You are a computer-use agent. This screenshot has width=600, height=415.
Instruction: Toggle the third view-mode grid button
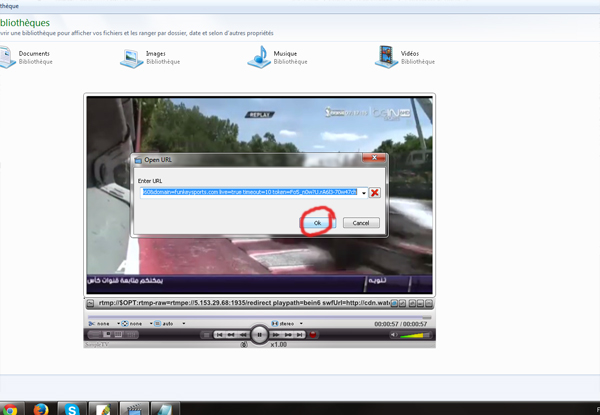[x=118, y=335]
